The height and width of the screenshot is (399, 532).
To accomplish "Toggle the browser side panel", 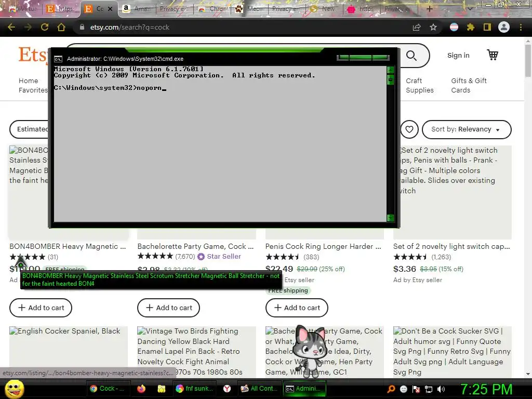I will 487,27.
